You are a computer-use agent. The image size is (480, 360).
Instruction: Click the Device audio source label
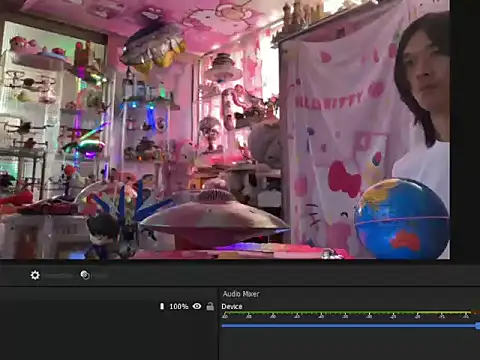tap(232, 306)
